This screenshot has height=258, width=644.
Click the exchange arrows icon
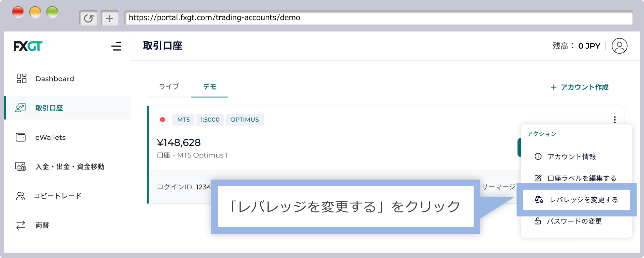21,225
